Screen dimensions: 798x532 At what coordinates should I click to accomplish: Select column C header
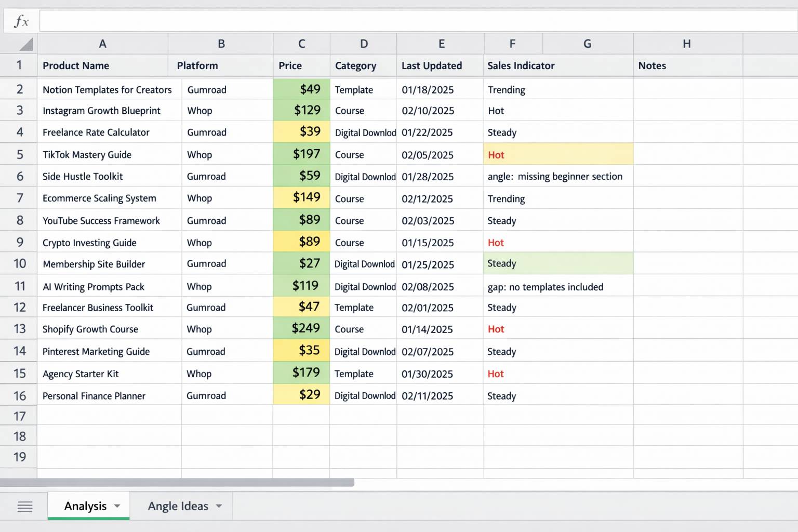(x=301, y=44)
